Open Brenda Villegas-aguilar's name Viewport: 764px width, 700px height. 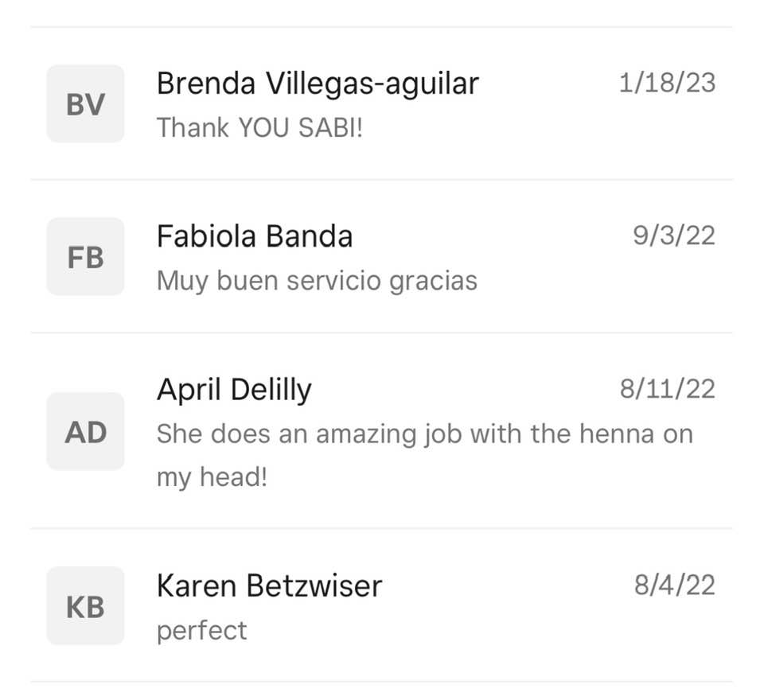click(318, 84)
